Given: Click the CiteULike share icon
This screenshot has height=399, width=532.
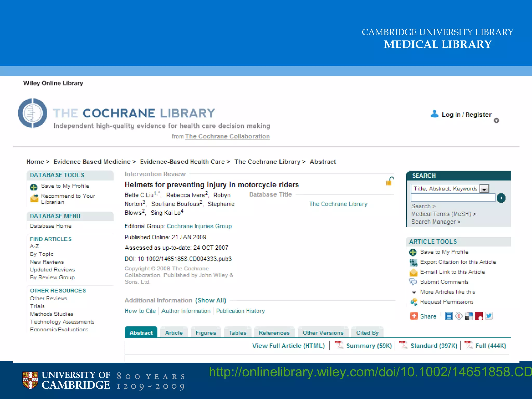Looking at the screenshot, I should coord(459,316).
